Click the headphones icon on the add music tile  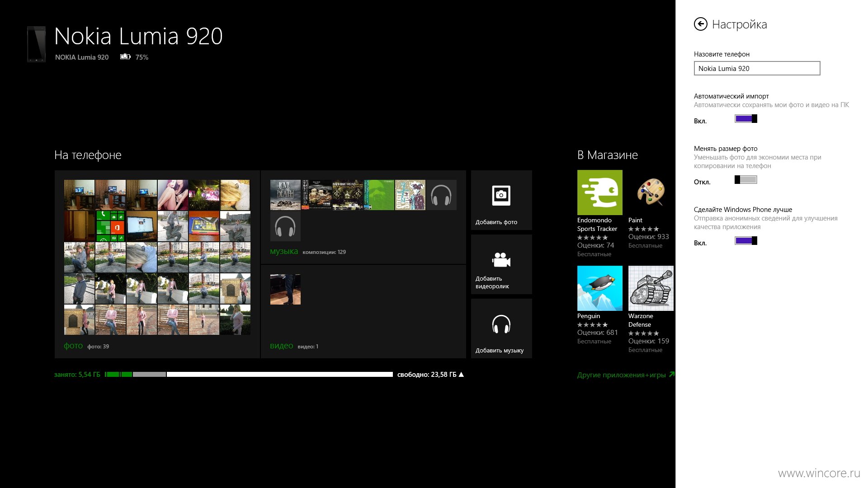[x=501, y=324]
